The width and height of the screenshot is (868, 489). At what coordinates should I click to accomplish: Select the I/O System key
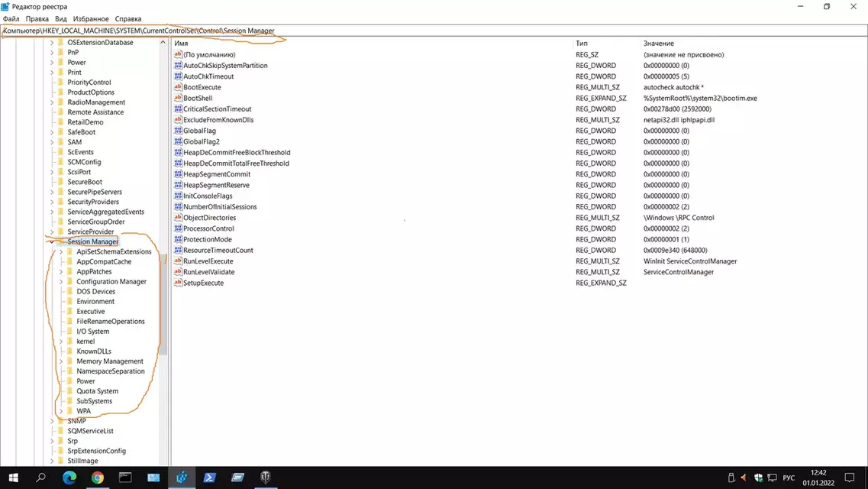(93, 331)
